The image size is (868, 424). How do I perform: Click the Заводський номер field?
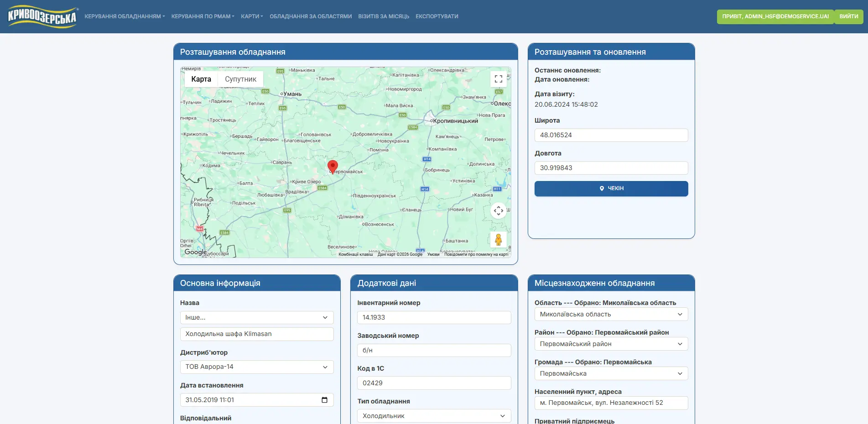click(x=434, y=351)
